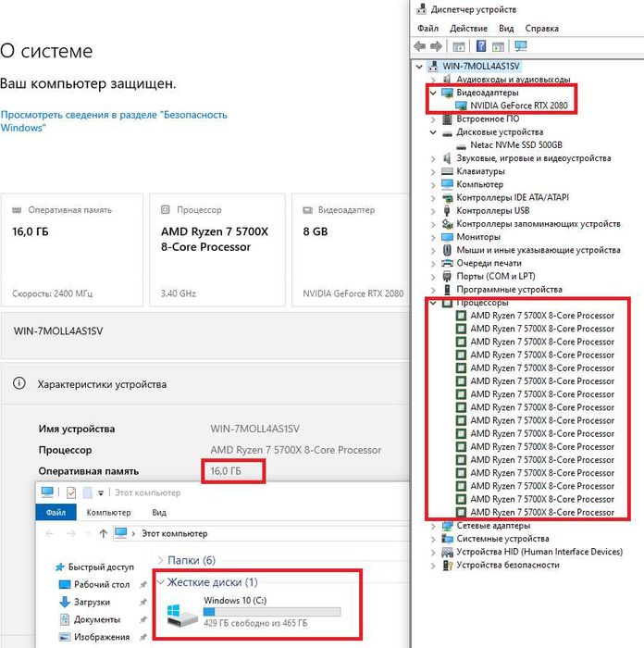Collapse the Процессоры category
644x648 pixels.
(x=433, y=303)
